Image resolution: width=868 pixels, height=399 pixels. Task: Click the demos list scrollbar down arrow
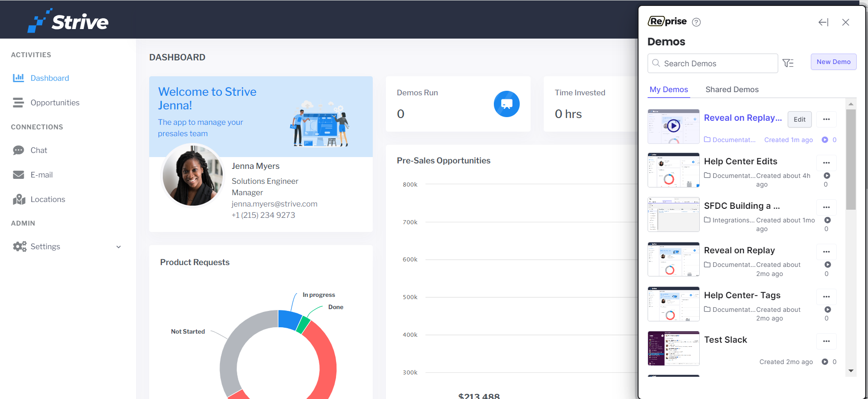(x=851, y=371)
